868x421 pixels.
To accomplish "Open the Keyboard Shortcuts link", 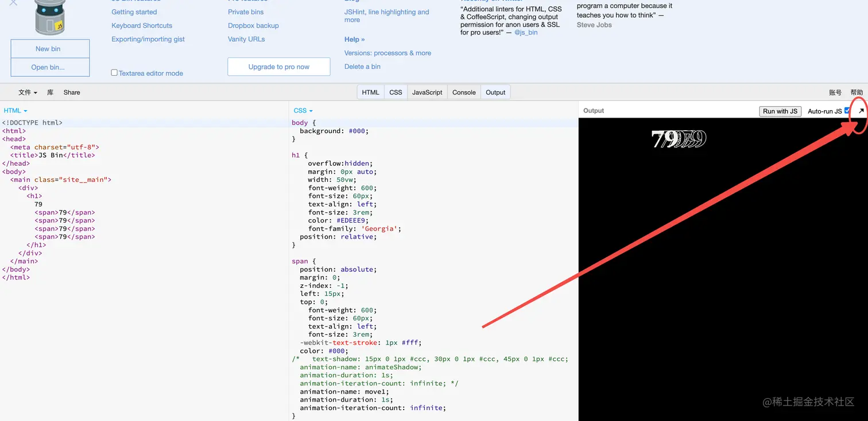I will [x=142, y=26].
